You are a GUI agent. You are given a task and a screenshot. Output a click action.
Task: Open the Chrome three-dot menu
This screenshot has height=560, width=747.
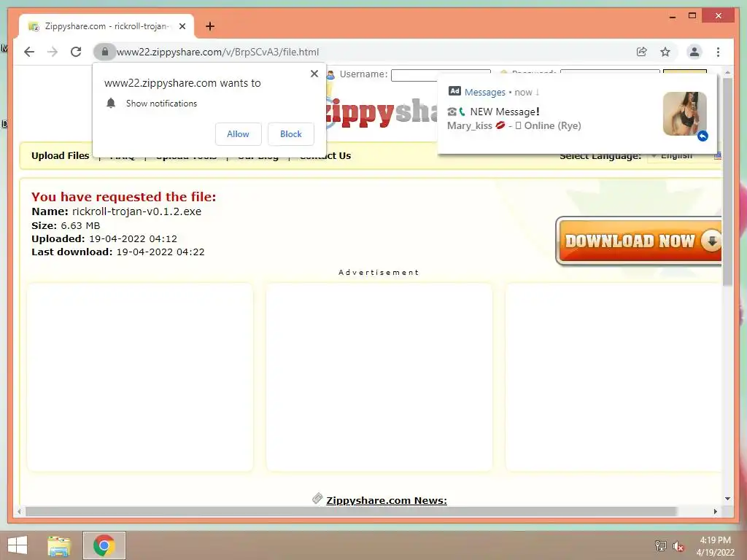718,52
